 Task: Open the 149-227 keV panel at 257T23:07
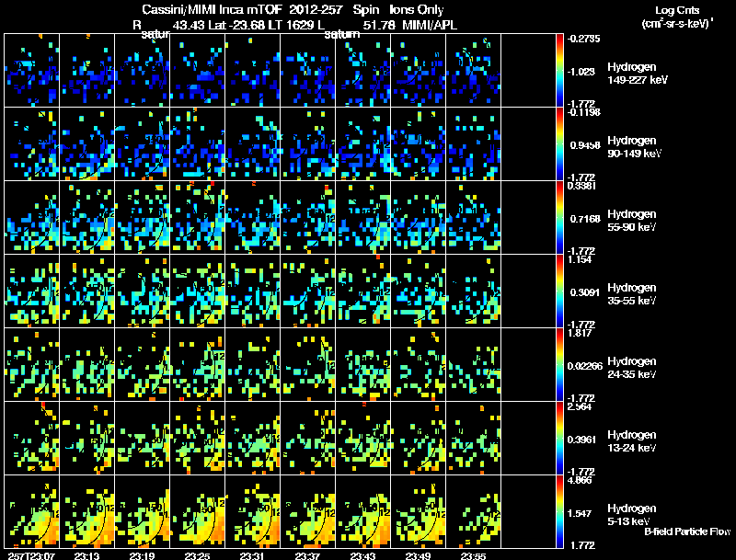pyautogui.click(x=31, y=71)
